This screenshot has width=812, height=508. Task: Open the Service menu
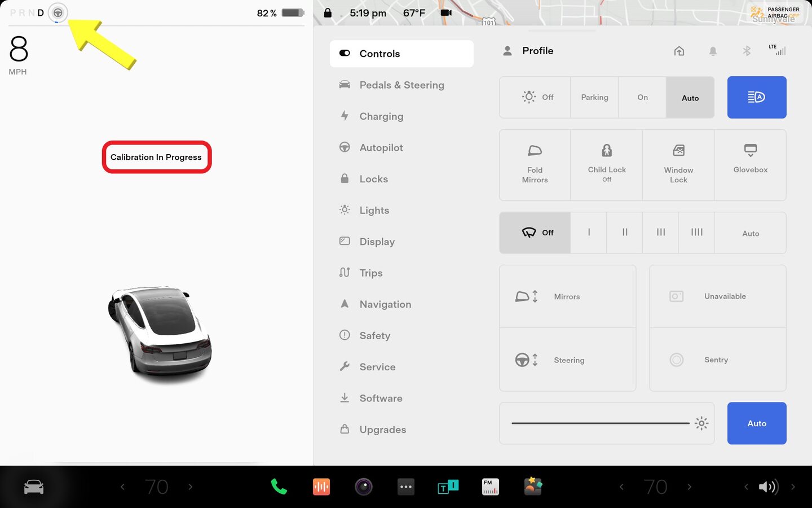401,367
